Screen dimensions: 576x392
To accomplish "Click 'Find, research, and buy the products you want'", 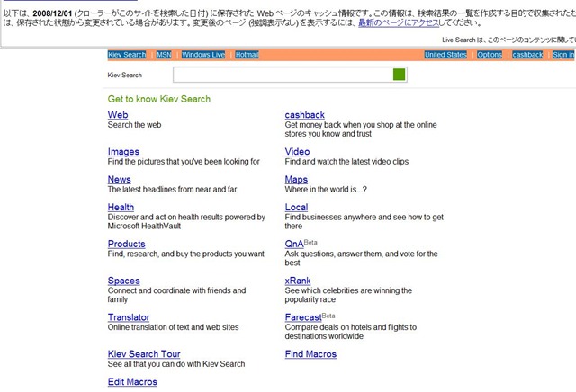I will point(186,254).
